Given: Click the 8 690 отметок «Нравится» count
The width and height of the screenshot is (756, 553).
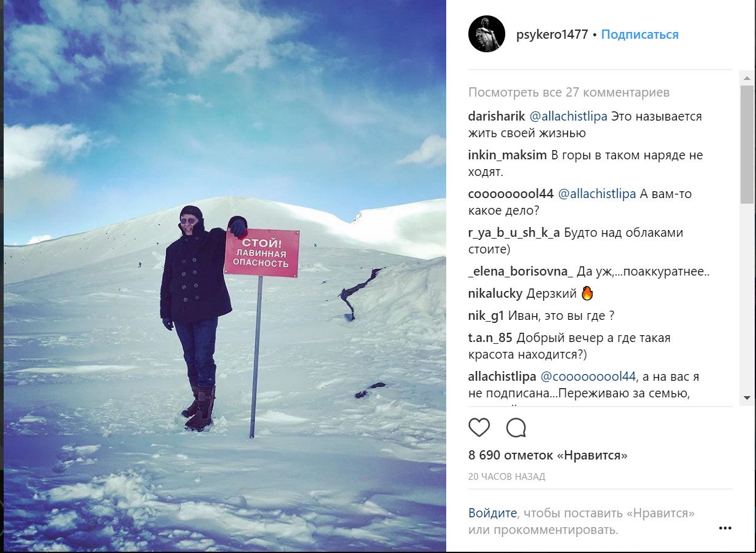Looking at the screenshot, I should coord(548,456).
